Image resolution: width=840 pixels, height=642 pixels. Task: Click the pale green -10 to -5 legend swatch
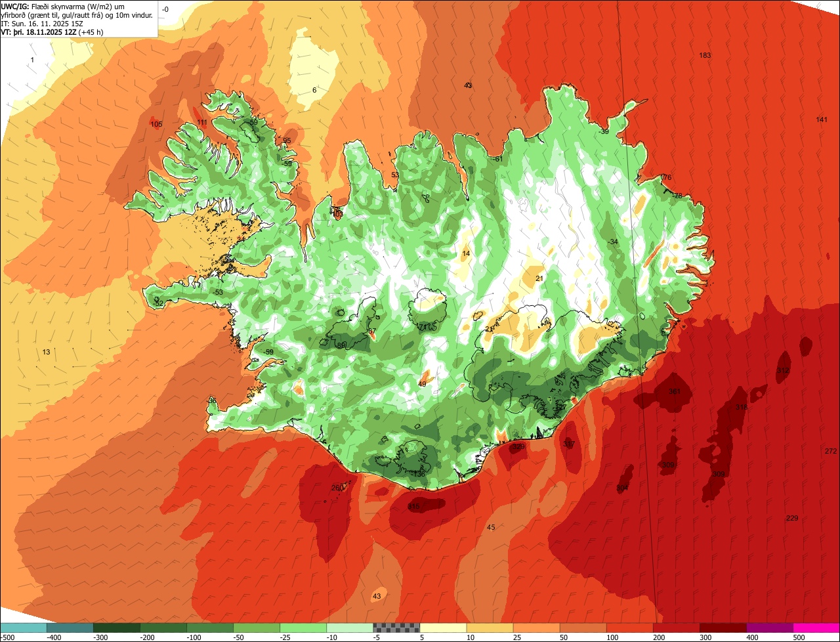(350, 628)
